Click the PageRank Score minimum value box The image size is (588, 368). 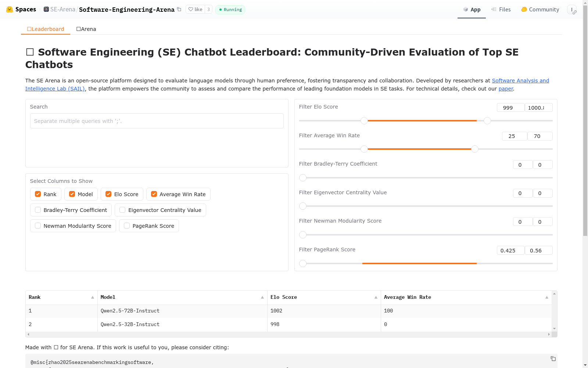(510, 250)
